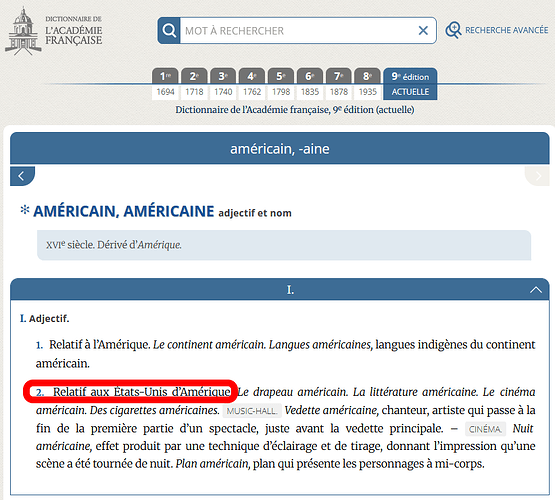
Task: Click the section I. blue header bar
Action: [x=280, y=289]
